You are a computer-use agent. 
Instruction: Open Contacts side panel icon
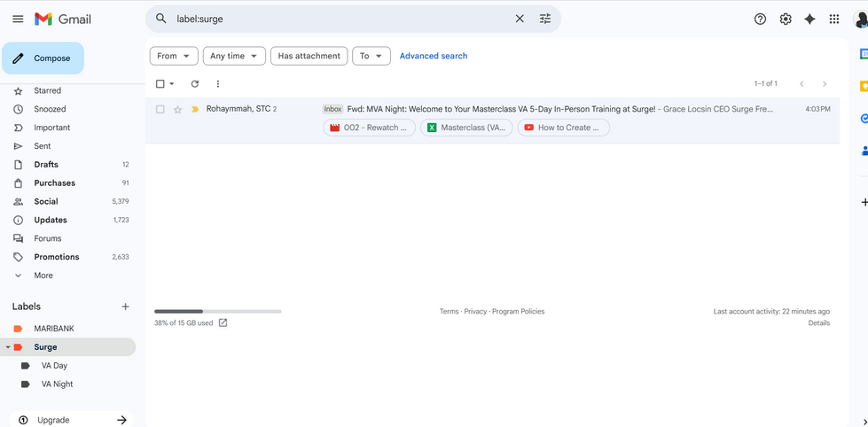tap(864, 151)
